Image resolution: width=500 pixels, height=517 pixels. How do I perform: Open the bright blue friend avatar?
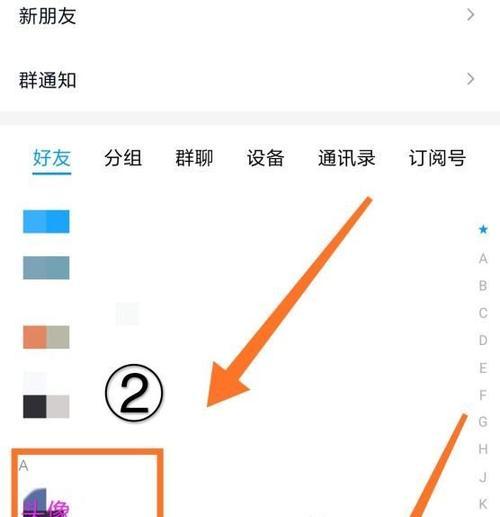point(46,221)
